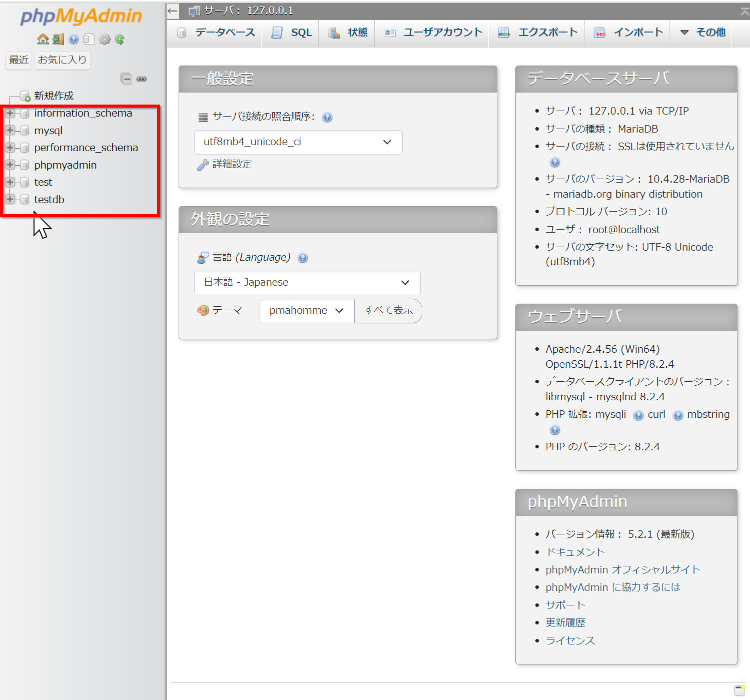Open the データベース tab
The height and width of the screenshot is (700, 750).
pyautogui.click(x=216, y=33)
